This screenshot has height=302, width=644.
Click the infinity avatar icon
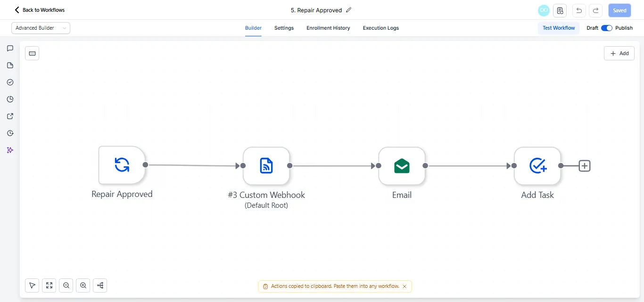click(544, 10)
